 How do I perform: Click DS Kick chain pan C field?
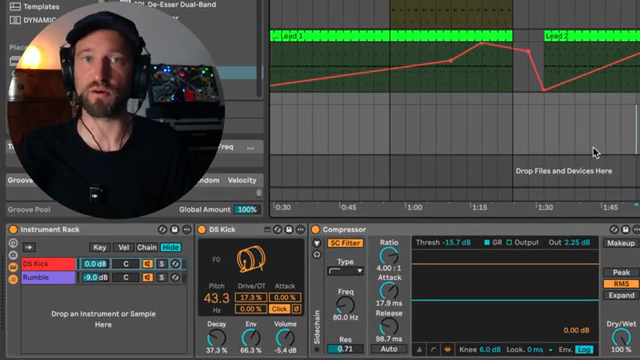[126, 264]
